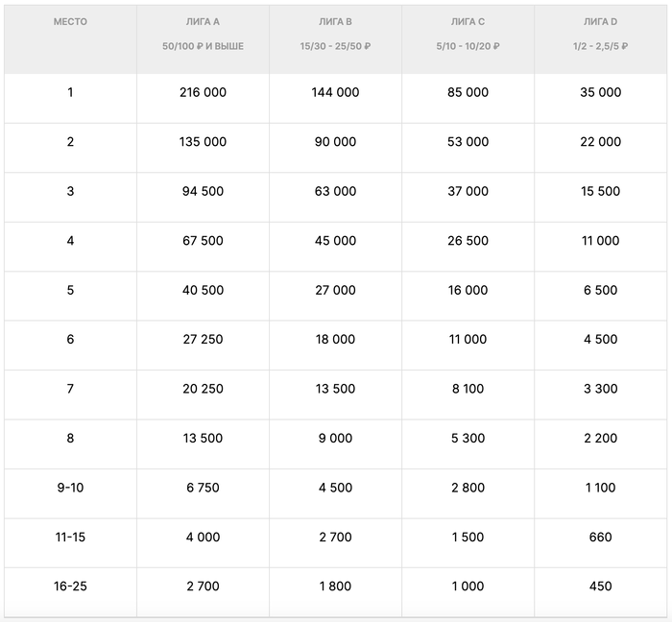The width and height of the screenshot is (672, 622).
Task: Click the ЛИГА D column header
Action: (x=600, y=21)
